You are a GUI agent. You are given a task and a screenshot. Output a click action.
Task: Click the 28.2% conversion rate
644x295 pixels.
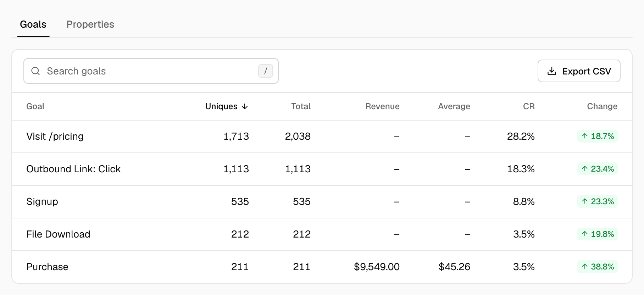521,137
